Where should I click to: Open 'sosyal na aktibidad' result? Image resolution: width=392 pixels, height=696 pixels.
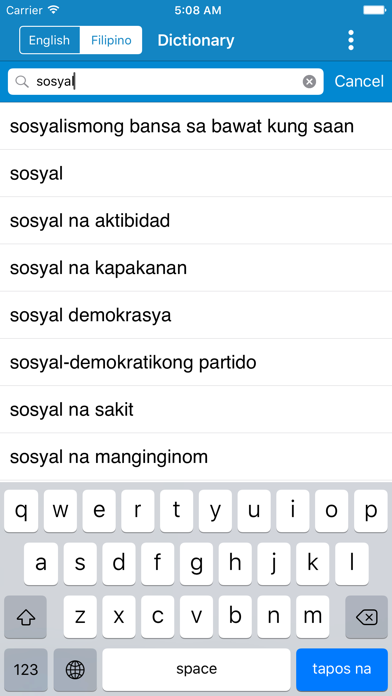click(x=196, y=221)
